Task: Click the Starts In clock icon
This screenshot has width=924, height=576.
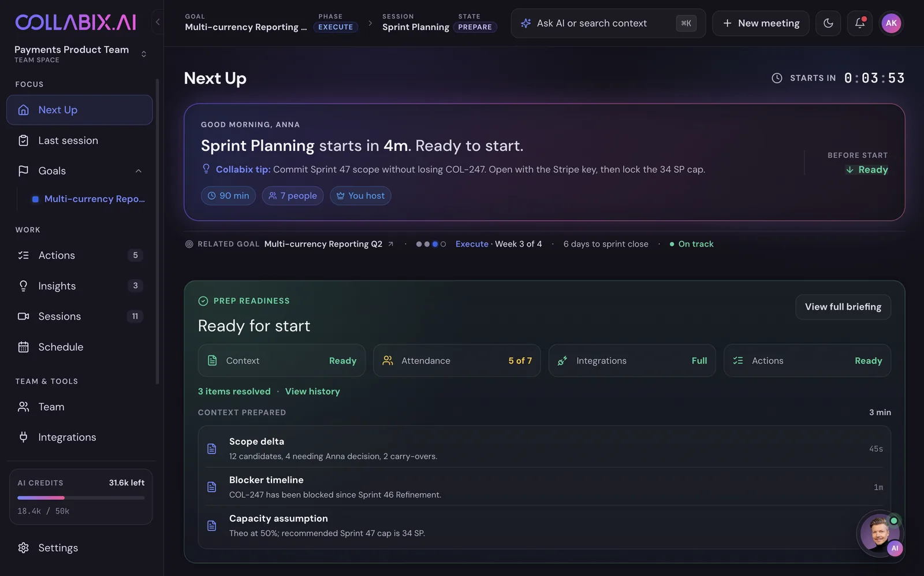Action: click(x=777, y=78)
